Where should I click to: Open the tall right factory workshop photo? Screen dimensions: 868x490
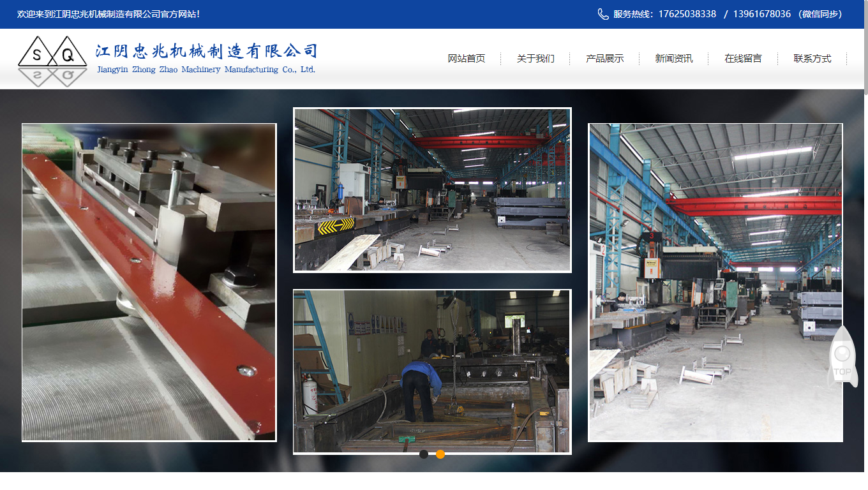point(715,282)
